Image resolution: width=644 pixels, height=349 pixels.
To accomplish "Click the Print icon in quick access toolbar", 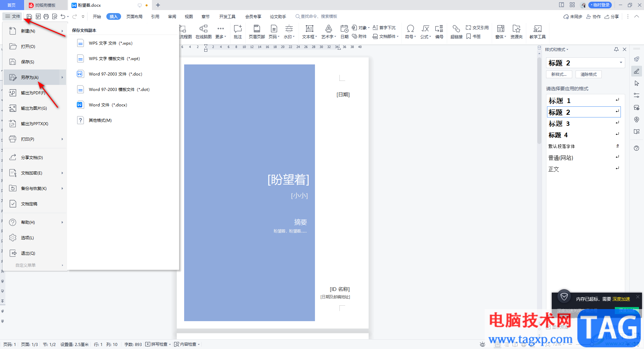I will point(46,16).
